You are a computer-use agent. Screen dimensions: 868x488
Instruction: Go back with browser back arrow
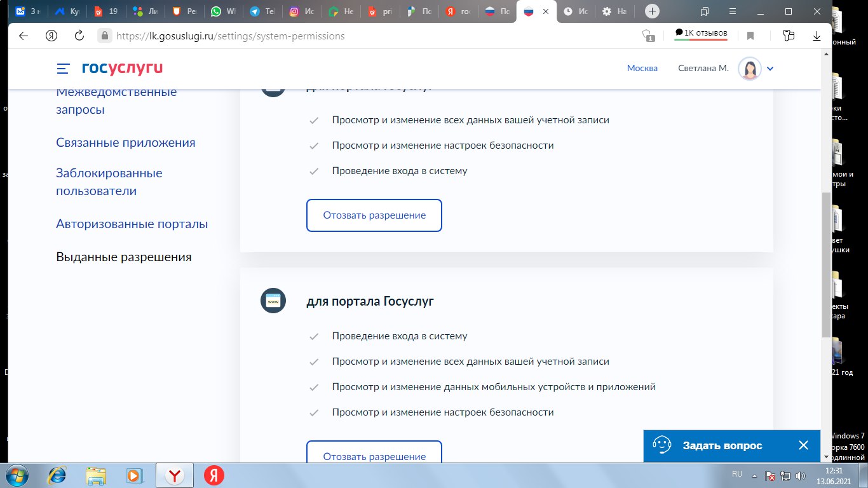[24, 36]
